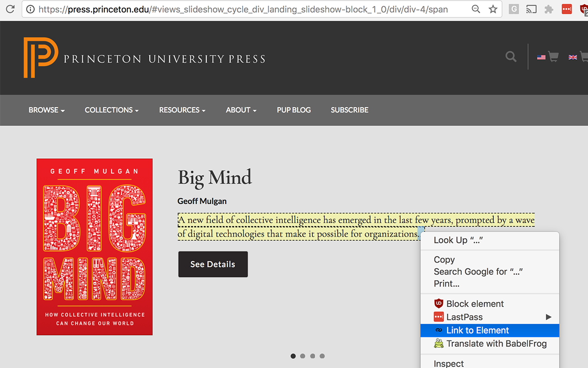
Task: Select Inspect from the context menu
Action: click(x=490, y=363)
